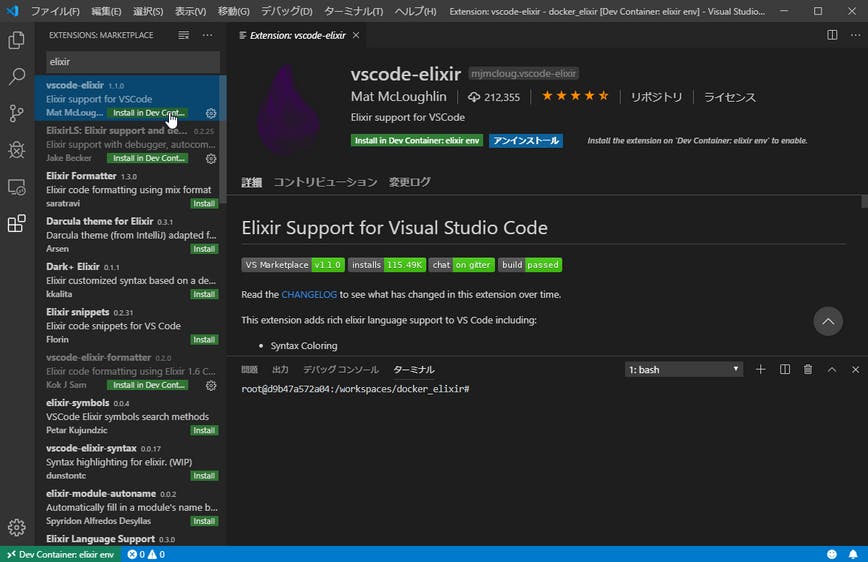
Task: Split the terminal pane
Action: (x=785, y=369)
